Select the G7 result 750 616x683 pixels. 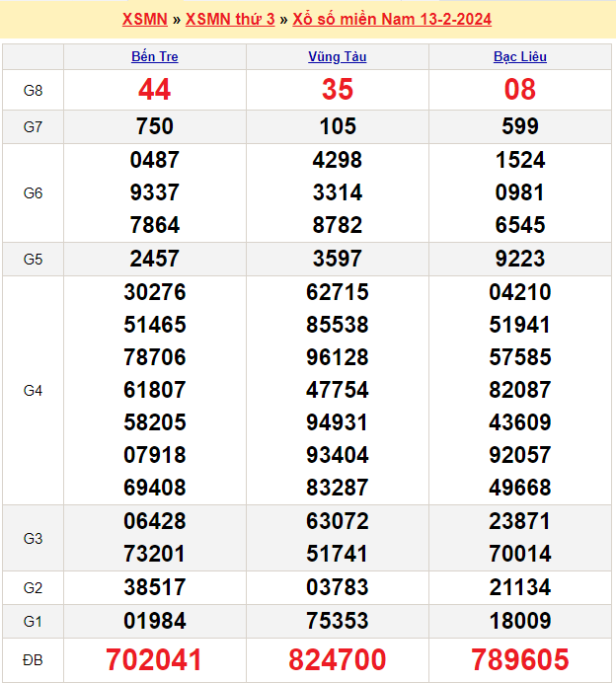pos(155,126)
